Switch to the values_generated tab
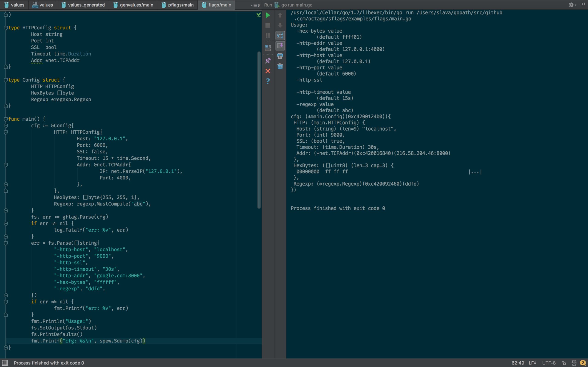The image size is (588, 367). point(83,5)
